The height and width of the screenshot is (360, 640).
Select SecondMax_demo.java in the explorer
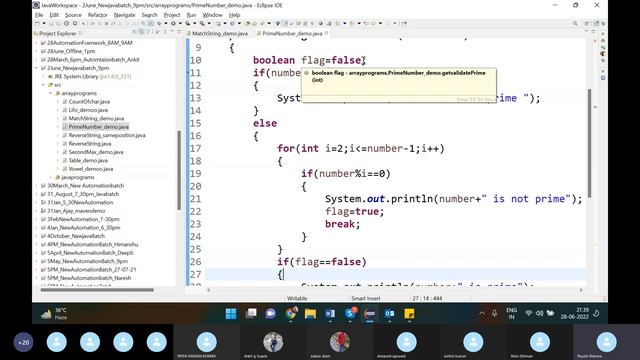pyautogui.click(x=96, y=152)
